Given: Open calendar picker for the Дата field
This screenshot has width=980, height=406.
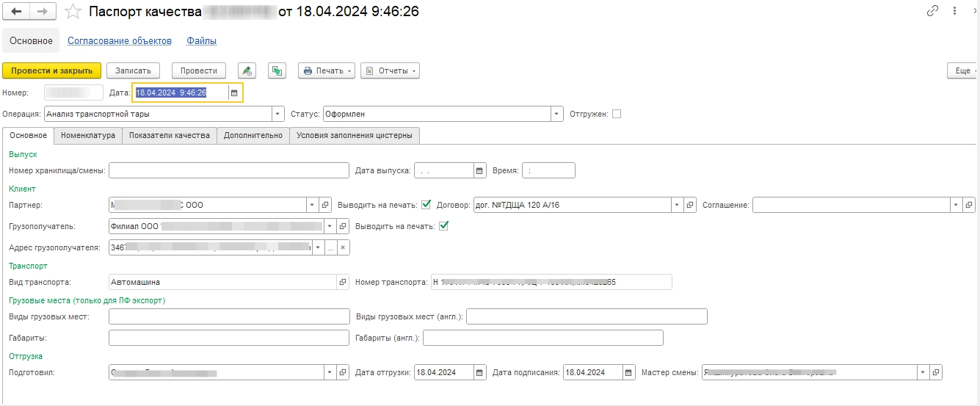Looking at the screenshot, I should [234, 93].
